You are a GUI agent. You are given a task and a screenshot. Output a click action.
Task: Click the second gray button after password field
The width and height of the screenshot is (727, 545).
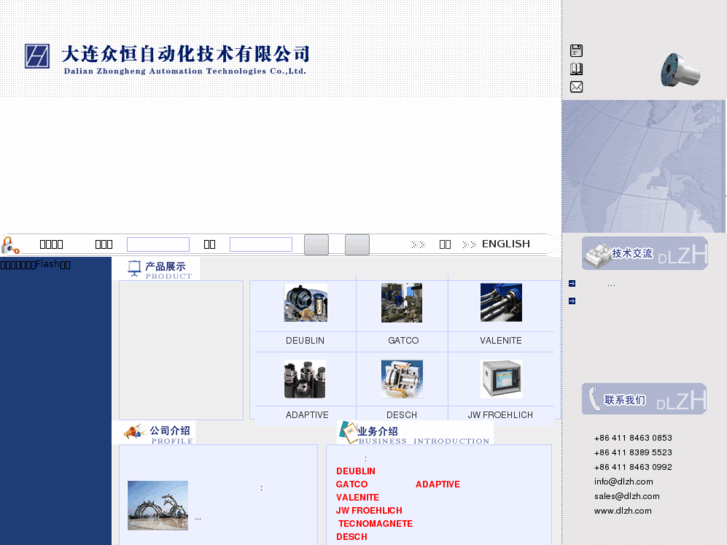[357, 244]
